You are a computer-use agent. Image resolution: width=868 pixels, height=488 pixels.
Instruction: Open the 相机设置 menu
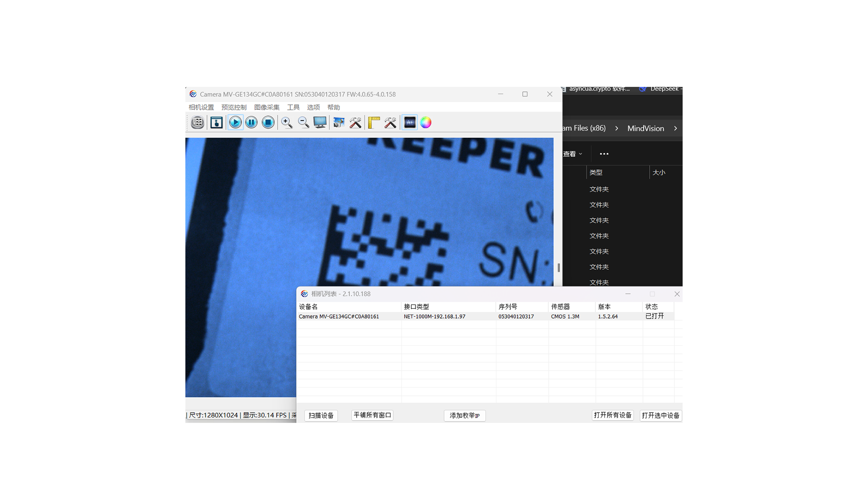pyautogui.click(x=201, y=107)
